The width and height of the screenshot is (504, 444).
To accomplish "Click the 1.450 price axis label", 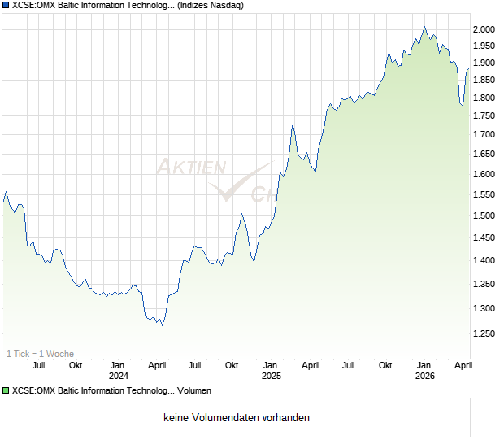I will pos(484,238).
